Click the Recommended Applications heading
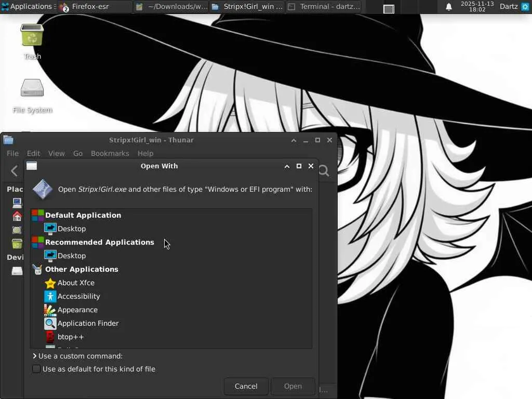 (99, 242)
